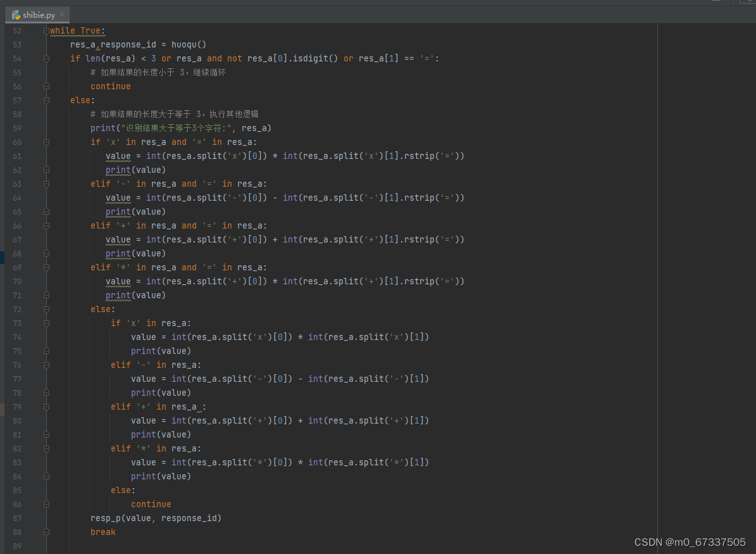
Task: Collapse the elif '*' branch at line 82
Action: pos(45,448)
